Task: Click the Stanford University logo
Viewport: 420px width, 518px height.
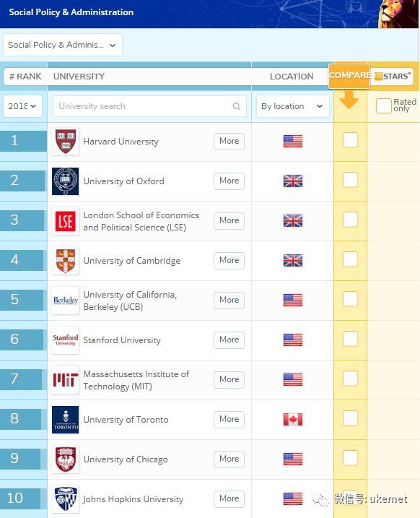Action: point(66,340)
